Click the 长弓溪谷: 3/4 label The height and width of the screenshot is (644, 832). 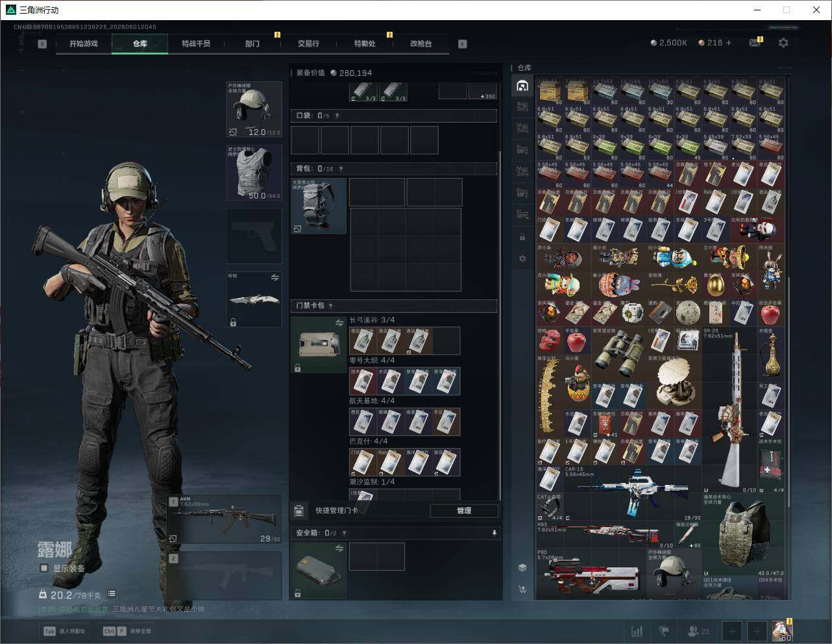click(372, 320)
